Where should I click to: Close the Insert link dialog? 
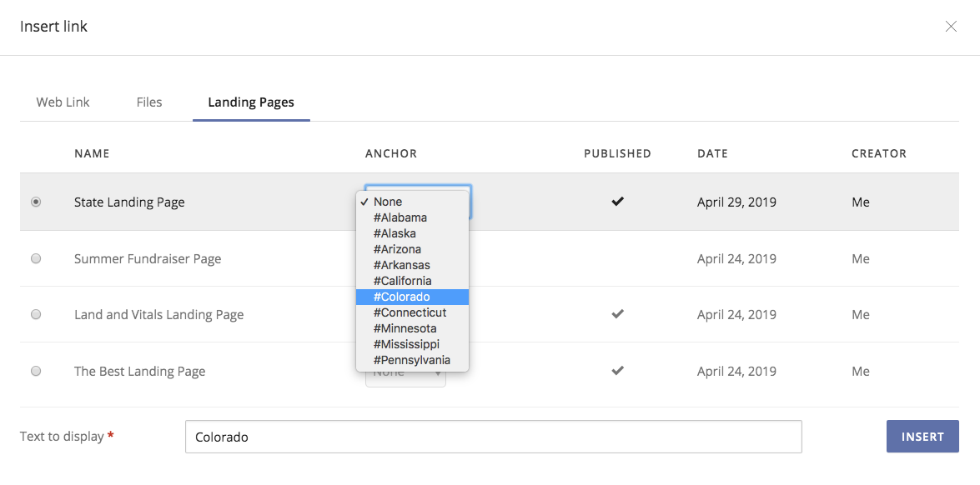pyautogui.click(x=951, y=26)
